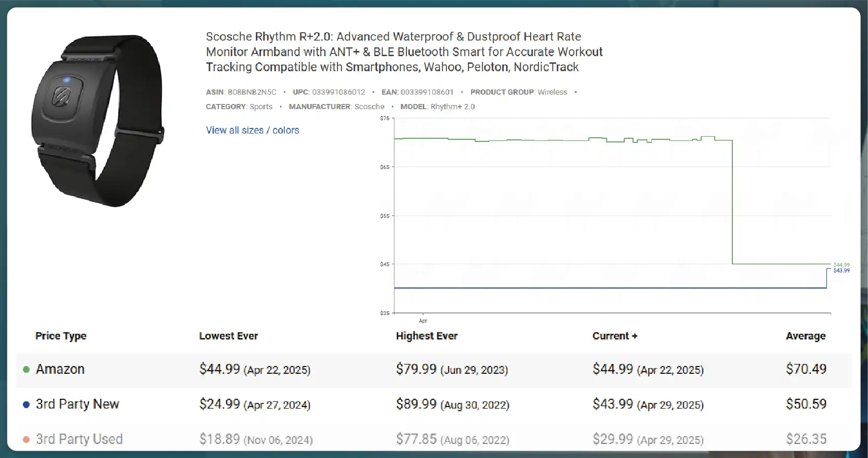The image size is (868, 458).
Task: Click the orange dot beside 3rd Party Used
Action: point(26,439)
